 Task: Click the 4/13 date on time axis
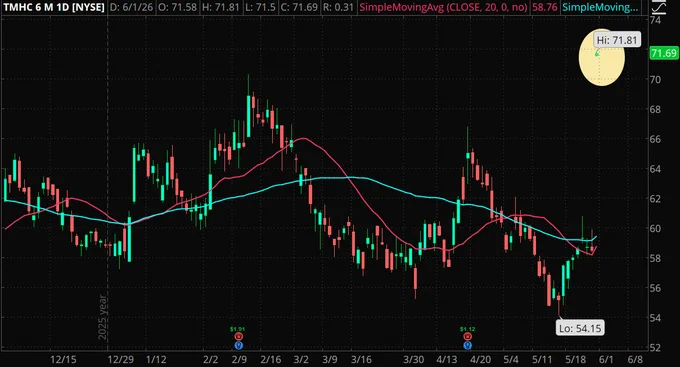[447, 360]
